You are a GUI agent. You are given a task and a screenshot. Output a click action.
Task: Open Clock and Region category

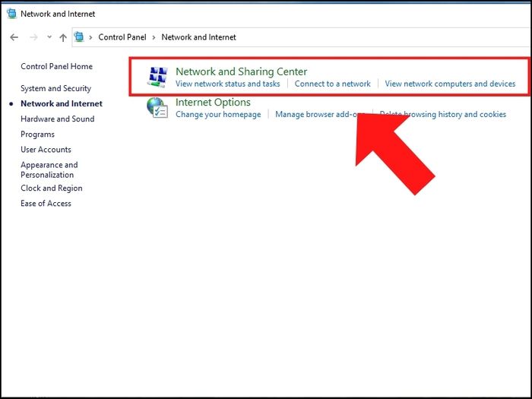(x=52, y=188)
